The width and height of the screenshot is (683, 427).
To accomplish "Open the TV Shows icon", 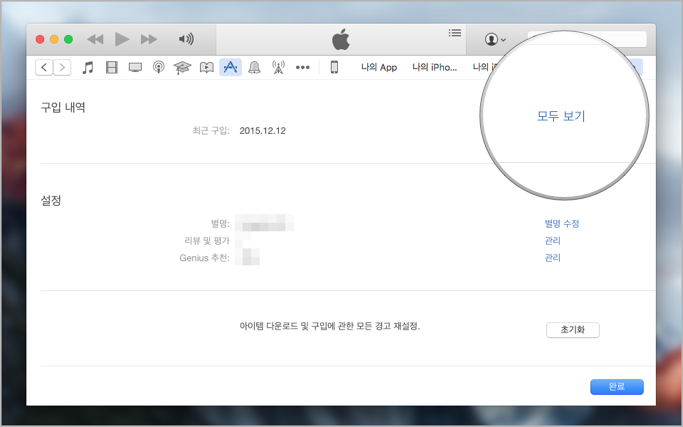I will point(135,68).
